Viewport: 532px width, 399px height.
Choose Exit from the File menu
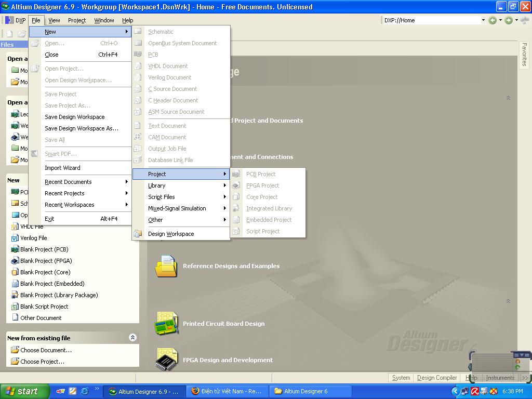click(x=81, y=219)
